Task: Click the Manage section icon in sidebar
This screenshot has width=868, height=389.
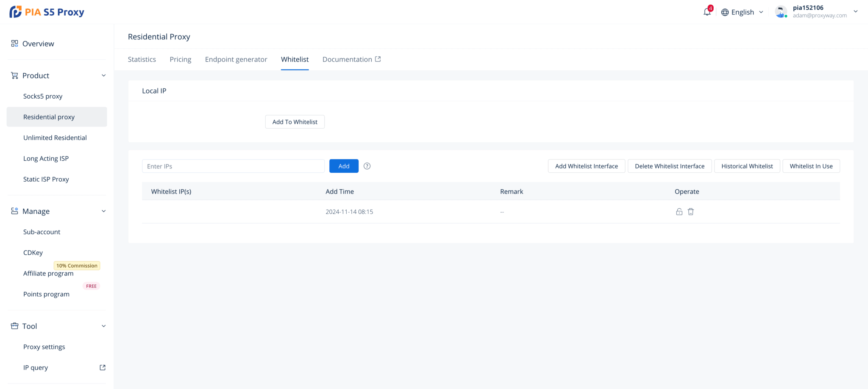Action: pos(14,211)
